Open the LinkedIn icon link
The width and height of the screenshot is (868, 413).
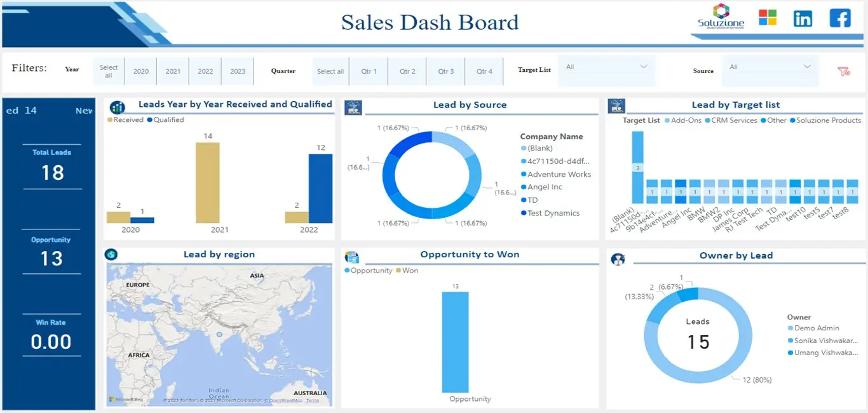[x=803, y=18]
